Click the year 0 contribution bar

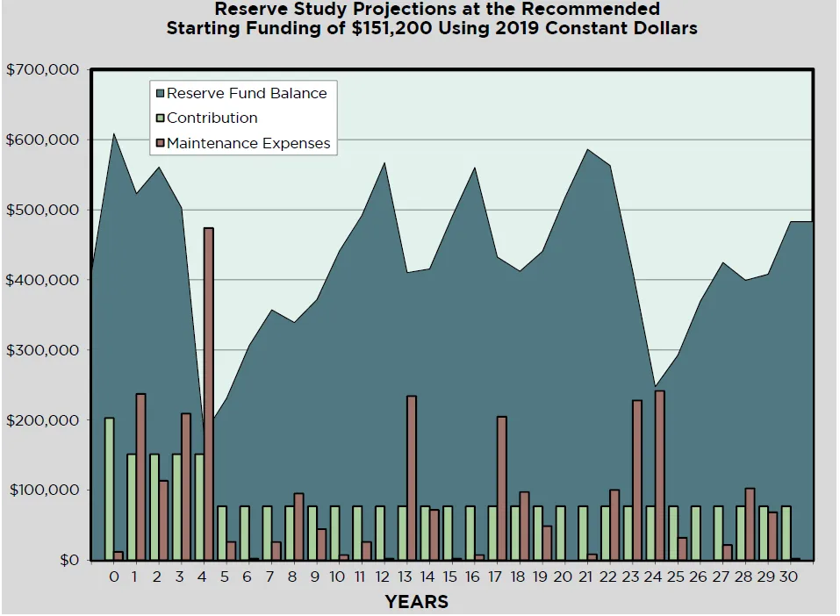coord(110,489)
